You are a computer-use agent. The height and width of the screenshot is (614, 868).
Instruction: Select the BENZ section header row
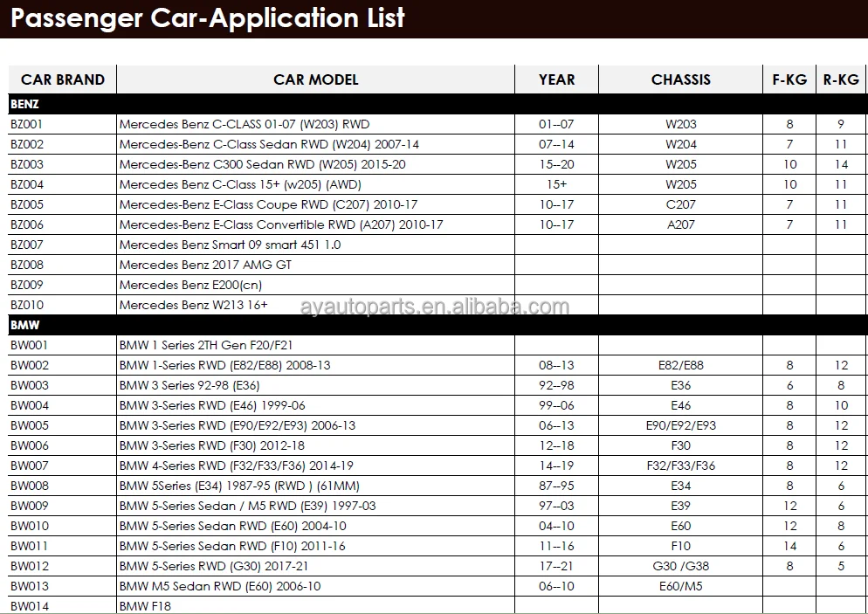[x=438, y=104]
